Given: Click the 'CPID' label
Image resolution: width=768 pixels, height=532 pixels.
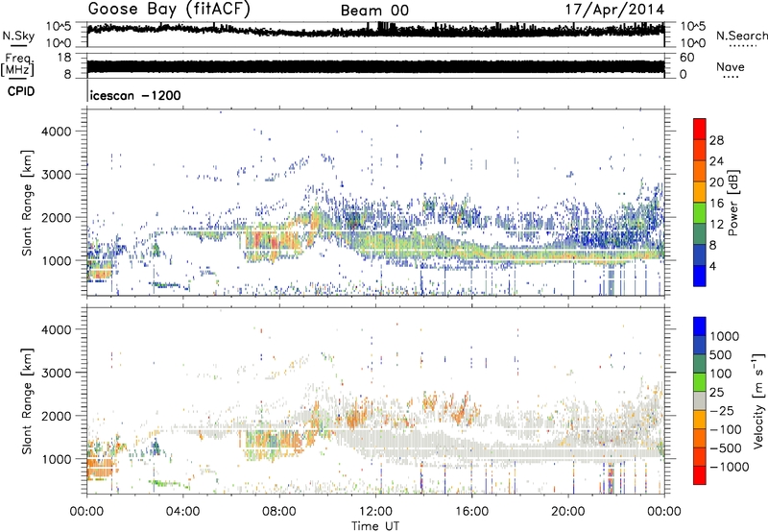Looking at the screenshot, I should (x=21, y=91).
